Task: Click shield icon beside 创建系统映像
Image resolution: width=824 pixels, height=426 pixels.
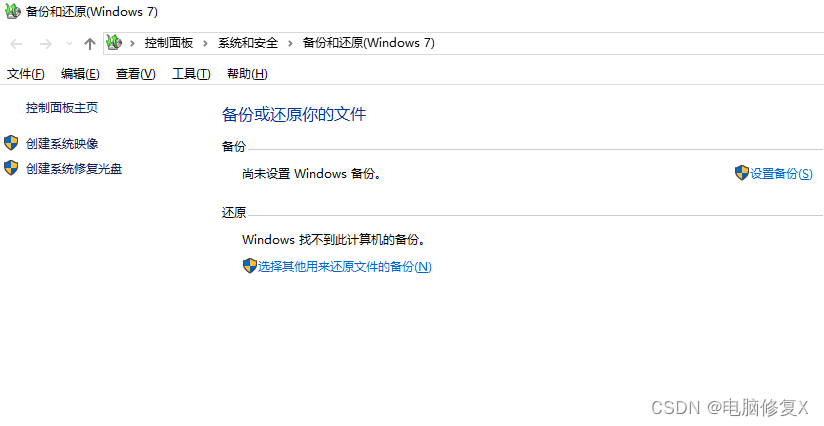Action: (x=11, y=143)
